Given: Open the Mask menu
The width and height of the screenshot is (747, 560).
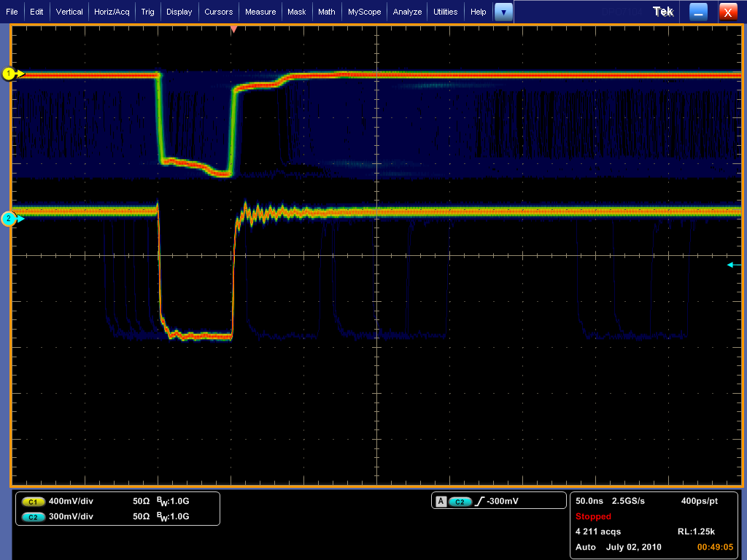Looking at the screenshot, I should (x=296, y=12).
